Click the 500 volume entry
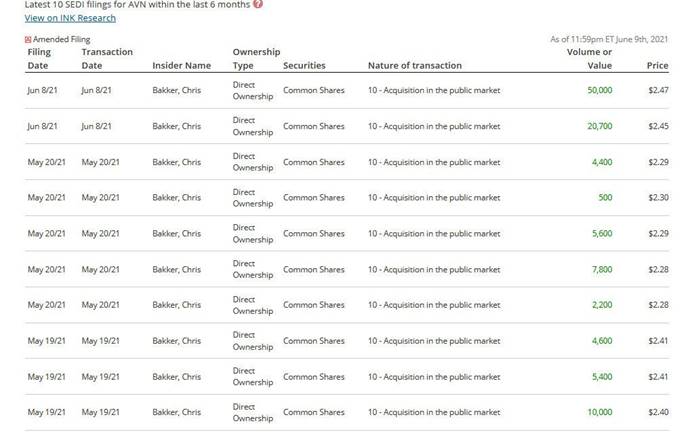This screenshot has height=432, width=694. tap(605, 197)
